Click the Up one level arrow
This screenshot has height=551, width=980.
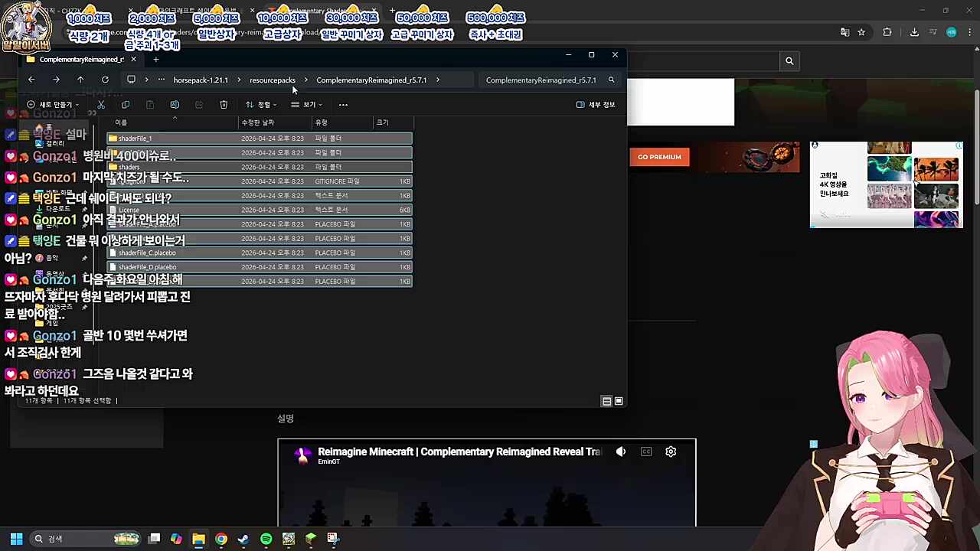(x=80, y=80)
